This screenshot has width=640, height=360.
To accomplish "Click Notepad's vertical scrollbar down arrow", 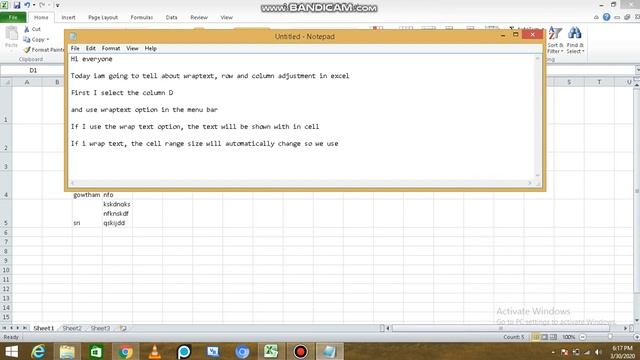I will (x=538, y=175).
